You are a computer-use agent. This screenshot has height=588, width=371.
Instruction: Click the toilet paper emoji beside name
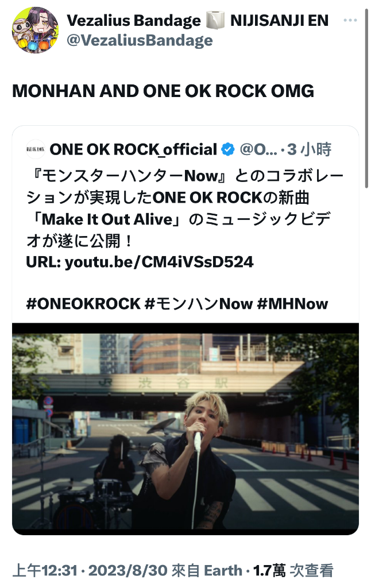(x=215, y=20)
